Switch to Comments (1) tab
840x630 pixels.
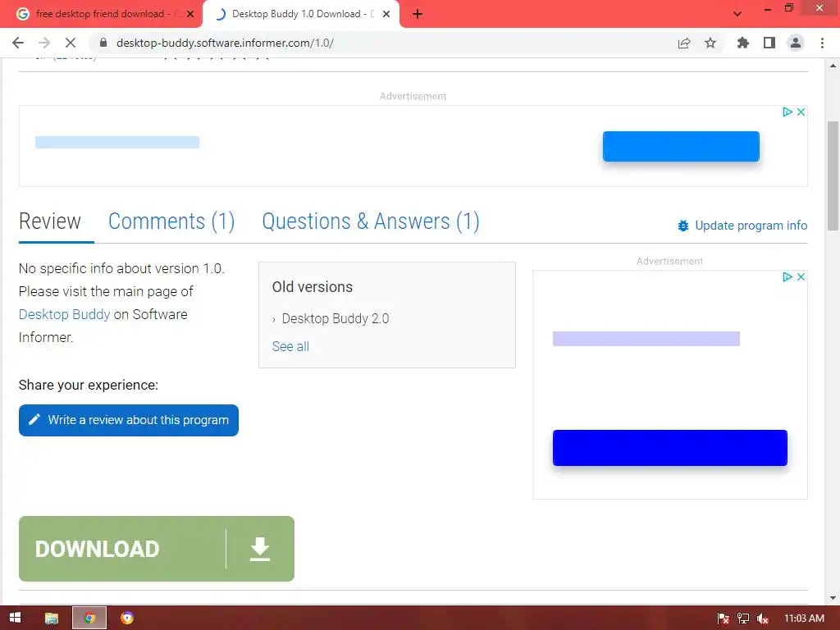tap(171, 221)
